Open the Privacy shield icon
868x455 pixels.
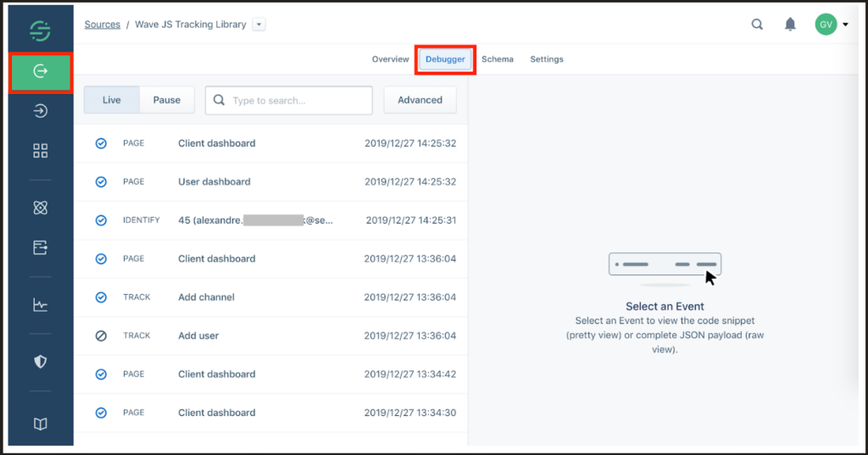40,362
